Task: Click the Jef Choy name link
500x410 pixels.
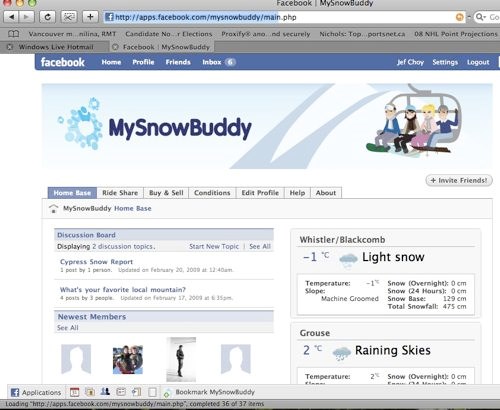Action: [410, 62]
